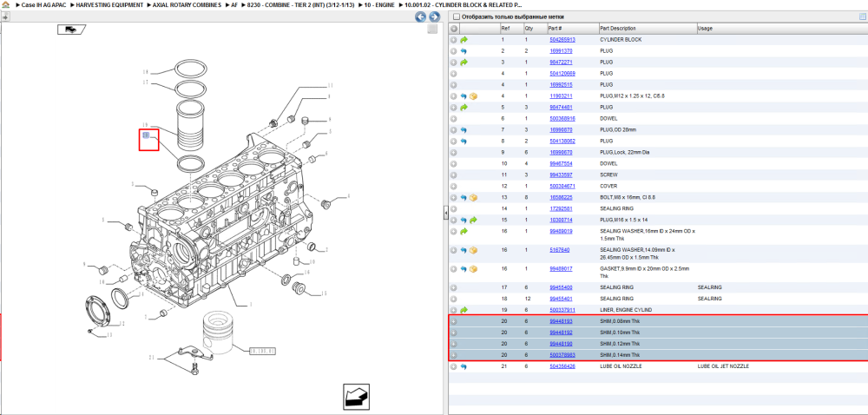
Task: Click the round add button on the DOWEL 500368916 row
Action: [454, 118]
